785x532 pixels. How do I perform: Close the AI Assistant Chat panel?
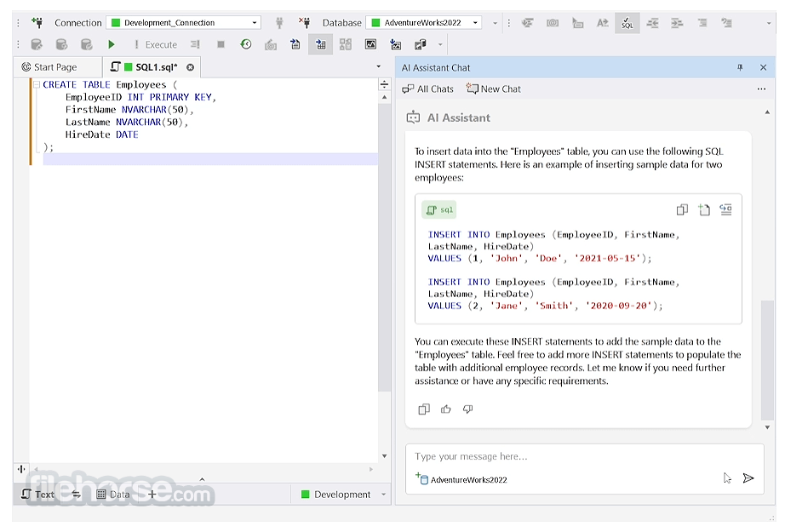[763, 67]
